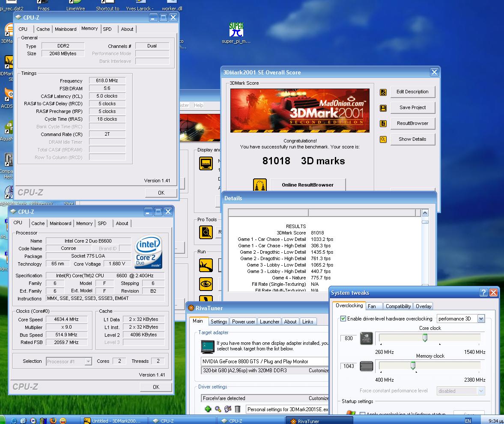Image resolution: width=504 pixels, height=424 pixels.
Task: Click the ResultBrowser icon beside its button
Action: point(383,123)
